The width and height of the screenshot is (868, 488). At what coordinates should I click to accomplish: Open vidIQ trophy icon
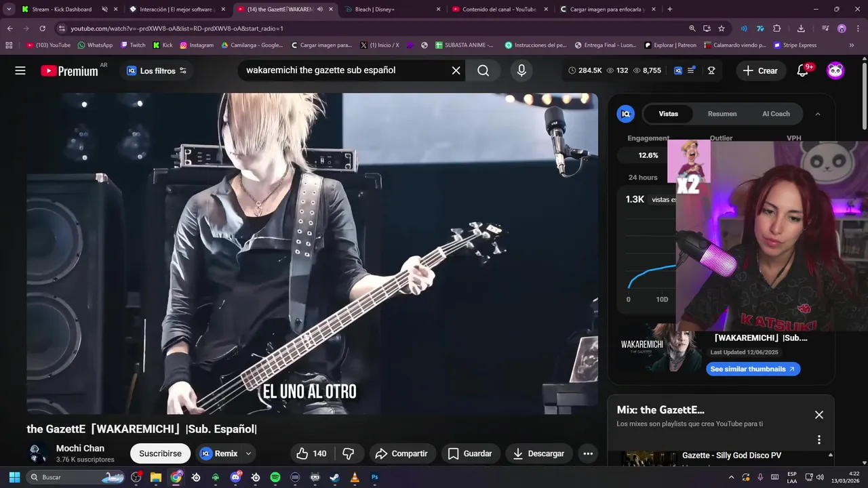711,70
